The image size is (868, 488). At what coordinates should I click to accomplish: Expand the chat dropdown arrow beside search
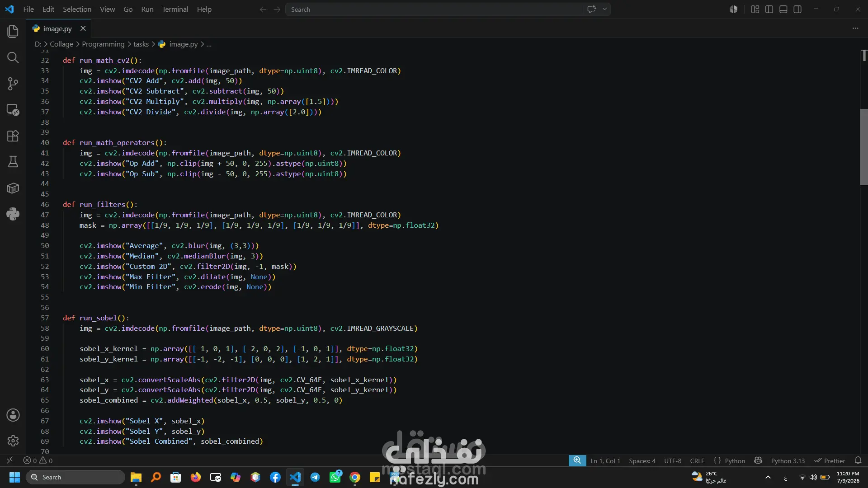coord(604,9)
